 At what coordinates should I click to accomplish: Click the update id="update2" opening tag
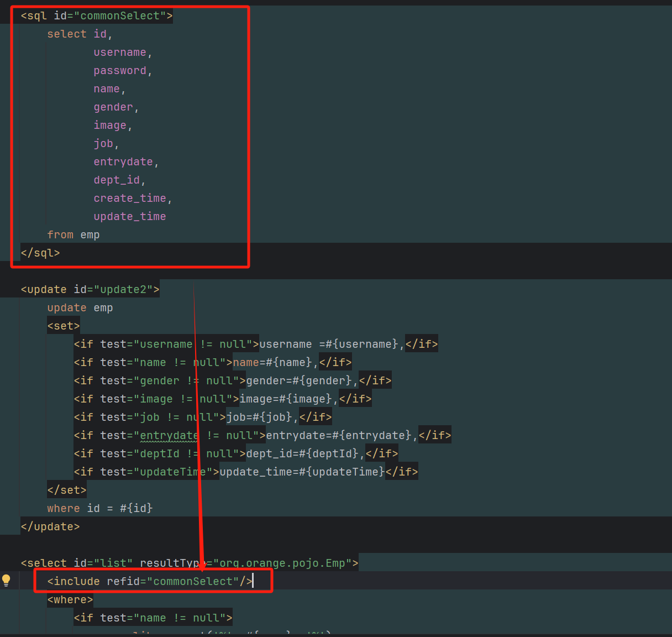point(90,289)
